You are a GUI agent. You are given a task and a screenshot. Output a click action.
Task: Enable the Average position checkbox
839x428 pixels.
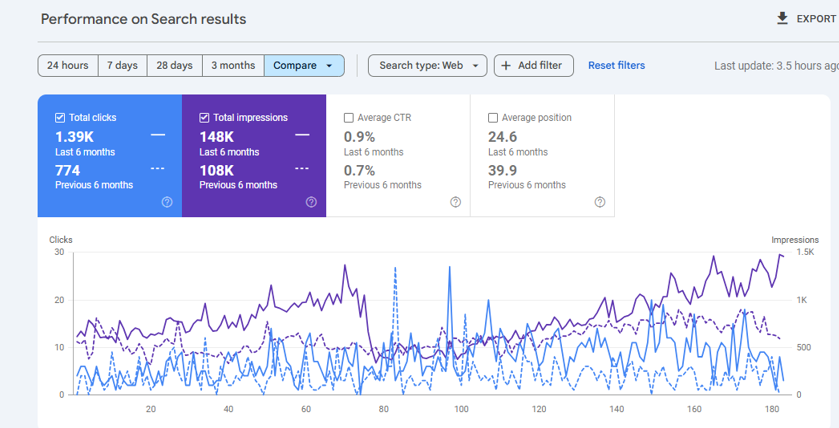(493, 118)
